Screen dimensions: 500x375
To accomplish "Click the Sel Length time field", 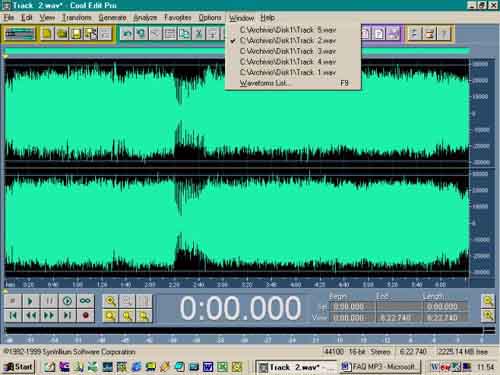I will [445, 307].
